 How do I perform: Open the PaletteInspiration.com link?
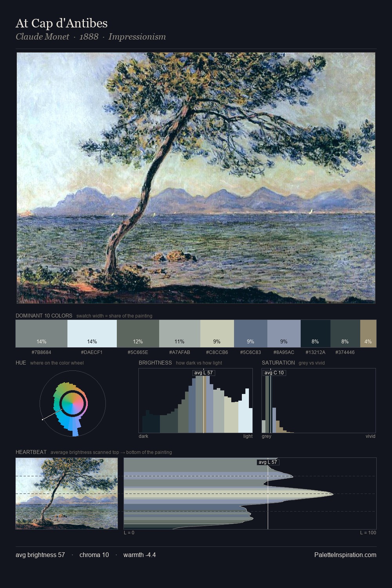[x=345, y=555]
